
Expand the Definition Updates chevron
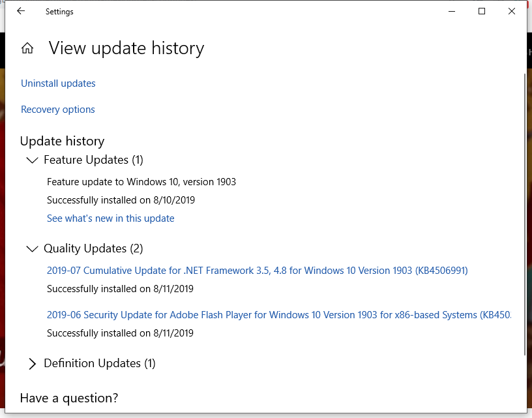coord(32,364)
